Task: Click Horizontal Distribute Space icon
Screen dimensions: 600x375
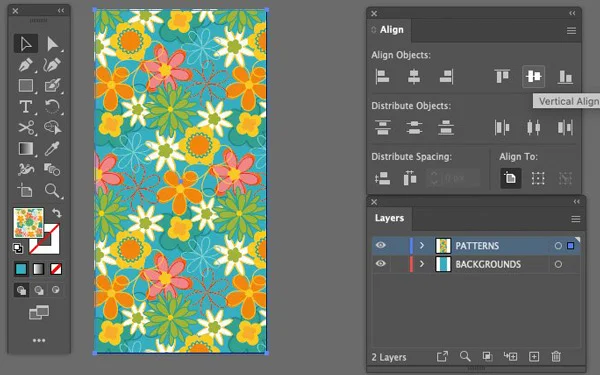Action: pos(410,178)
